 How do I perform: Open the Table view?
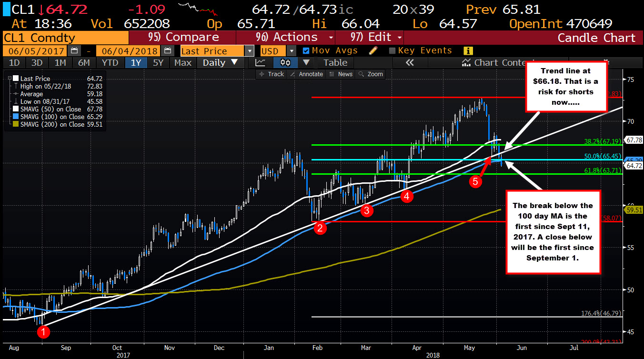tap(335, 62)
